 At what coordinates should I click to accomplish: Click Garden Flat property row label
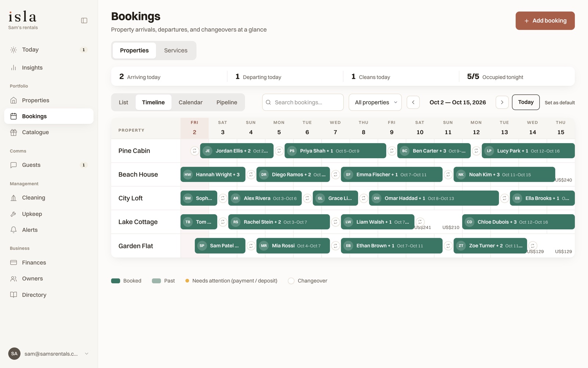point(136,246)
